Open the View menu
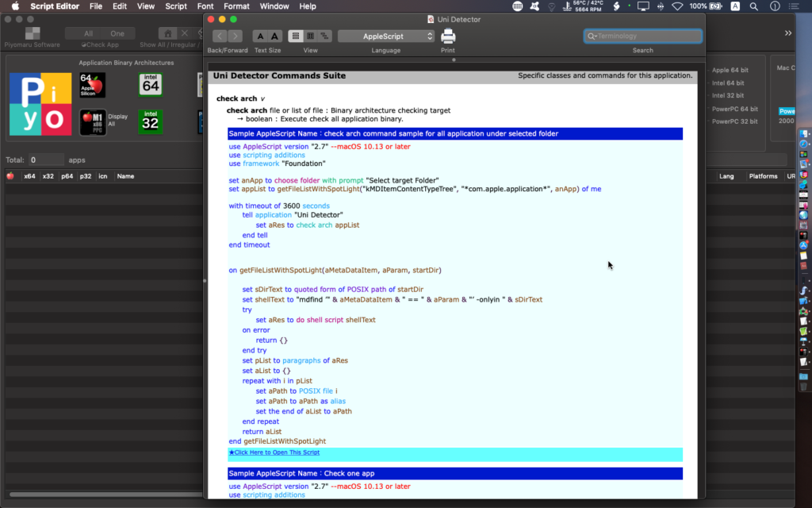 click(x=146, y=6)
